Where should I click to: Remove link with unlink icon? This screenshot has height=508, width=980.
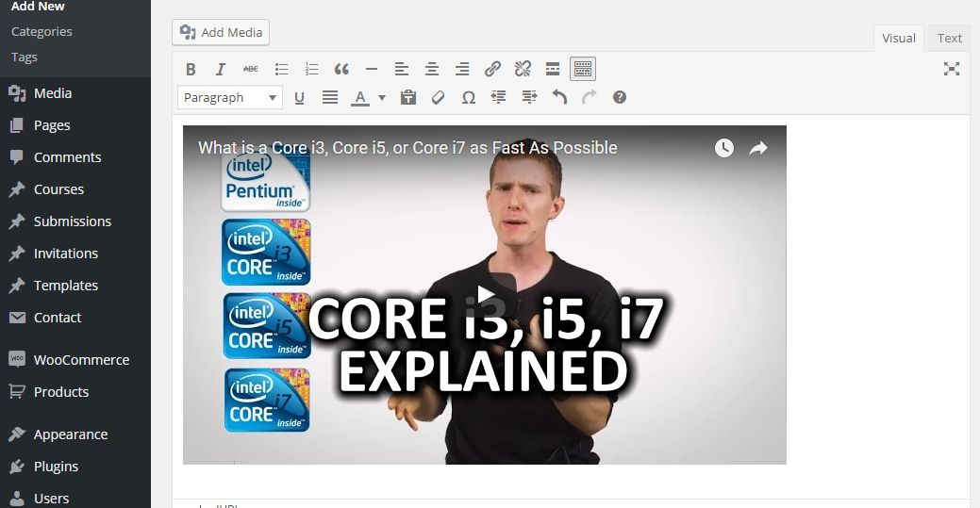pyautogui.click(x=523, y=69)
